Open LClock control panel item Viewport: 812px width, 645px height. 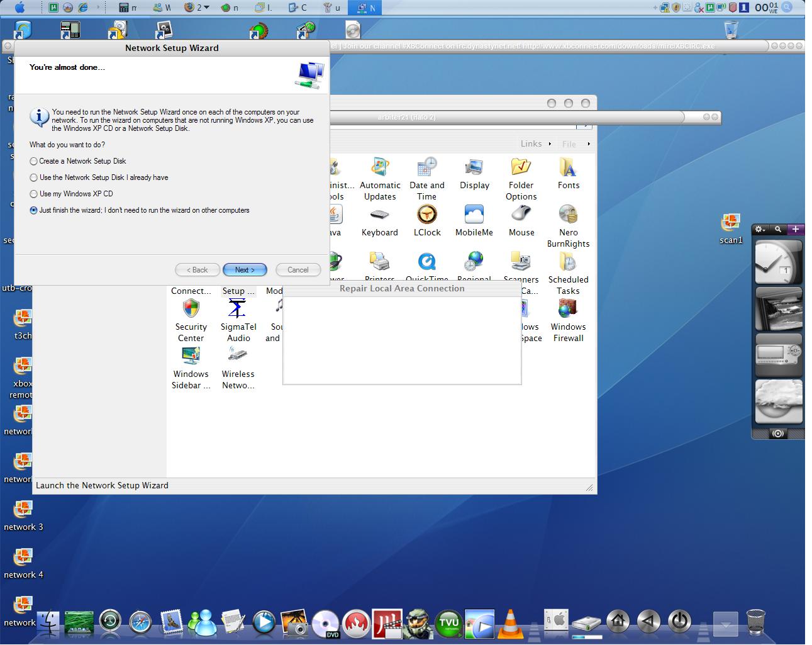[427, 222]
